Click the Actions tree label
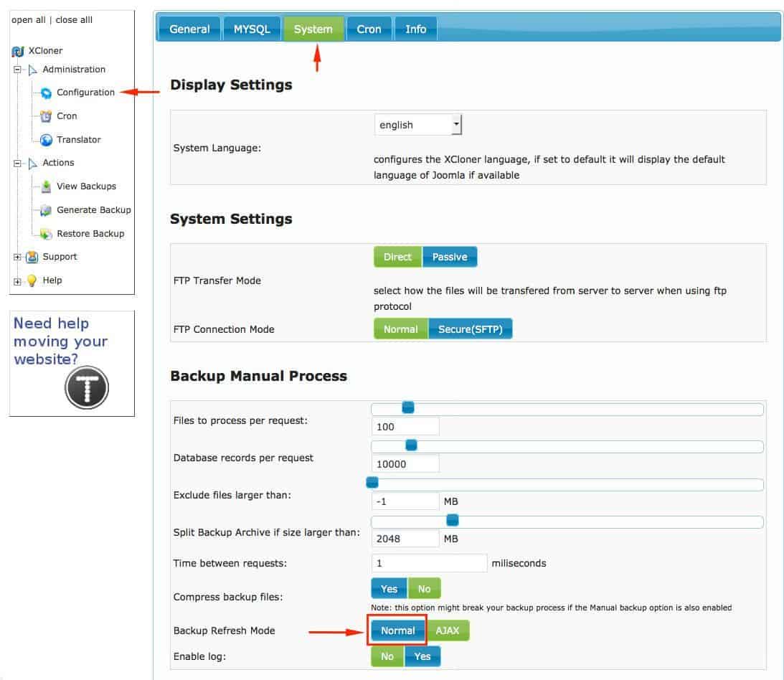Screen dimensions: 784x680 (x=59, y=163)
